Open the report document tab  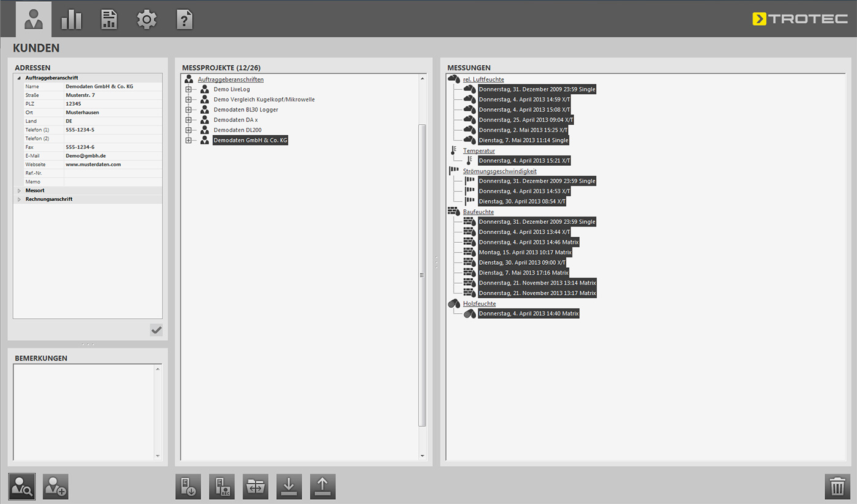tap(109, 20)
